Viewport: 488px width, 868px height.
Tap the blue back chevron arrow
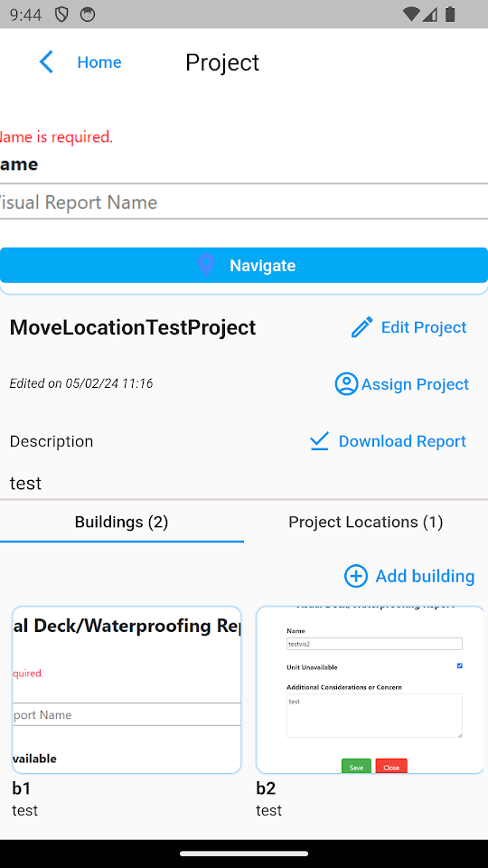point(46,62)
